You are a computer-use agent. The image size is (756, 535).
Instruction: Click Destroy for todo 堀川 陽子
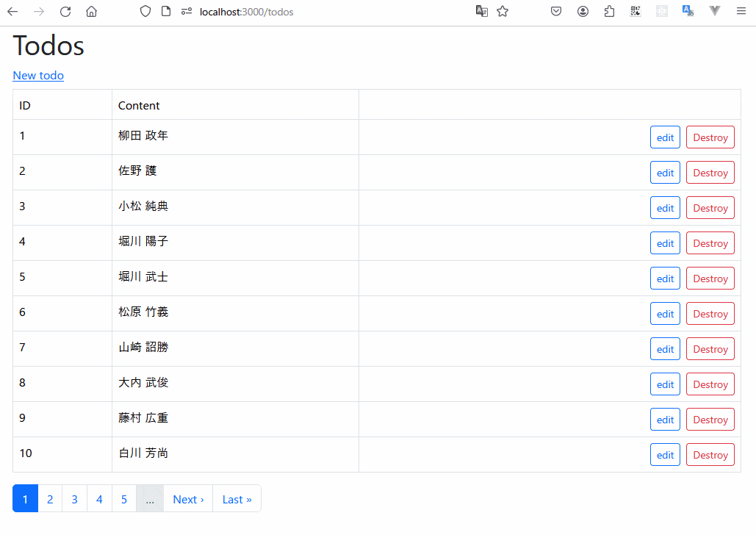click(710, 243)
